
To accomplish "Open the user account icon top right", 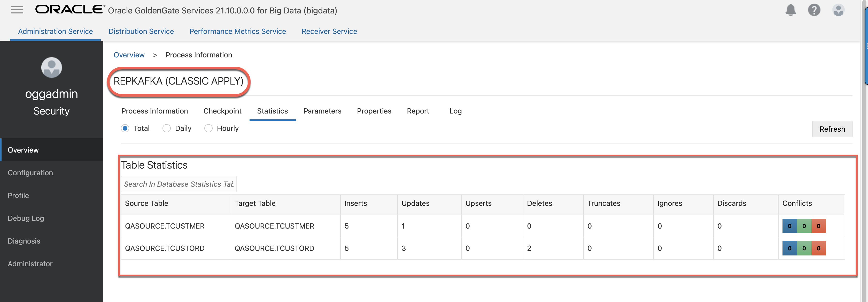I will [x=838, y=10].
